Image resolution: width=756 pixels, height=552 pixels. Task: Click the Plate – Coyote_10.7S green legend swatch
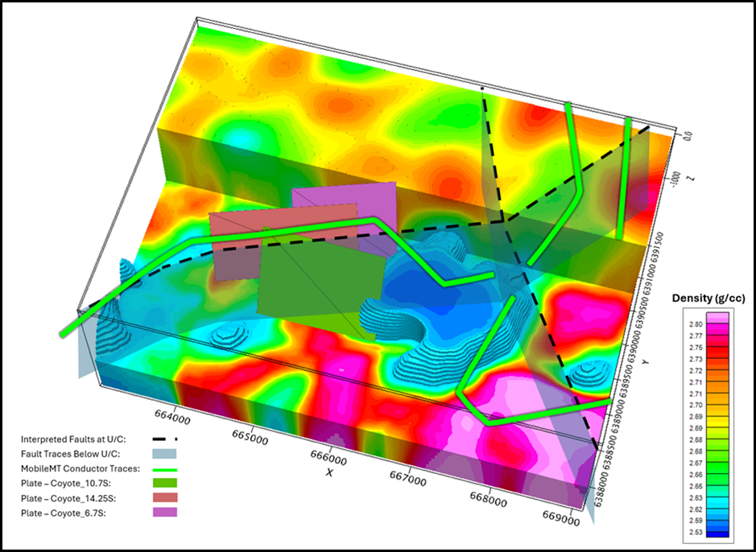[x=165, y=483]
